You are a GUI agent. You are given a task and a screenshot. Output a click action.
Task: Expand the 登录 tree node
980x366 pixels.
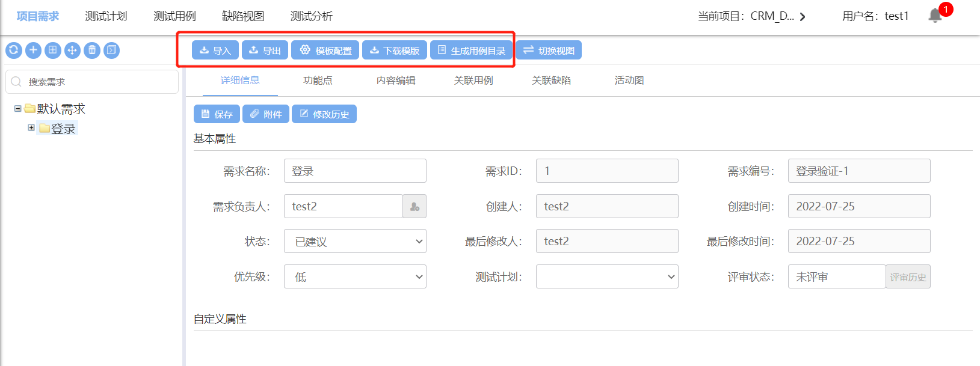point(31,127)
